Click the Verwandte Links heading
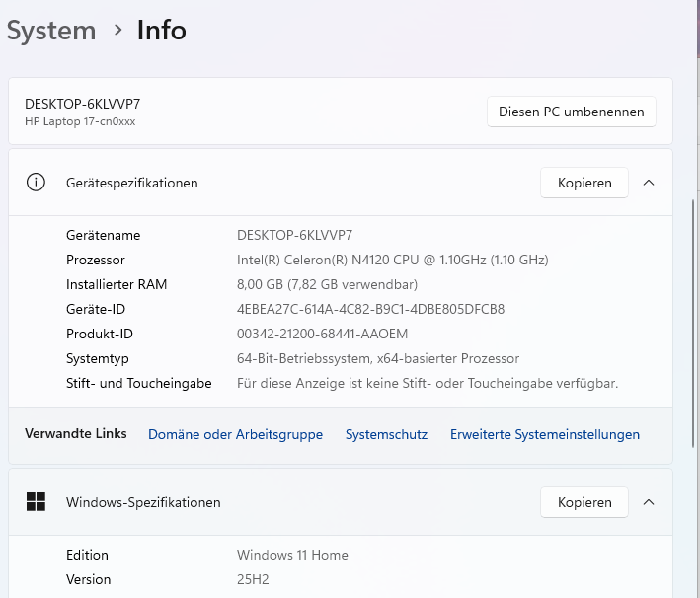 76,433
